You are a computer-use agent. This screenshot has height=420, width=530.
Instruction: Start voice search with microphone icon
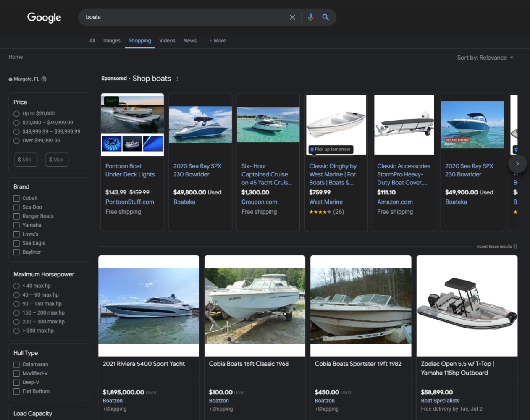tap(311, 17)
